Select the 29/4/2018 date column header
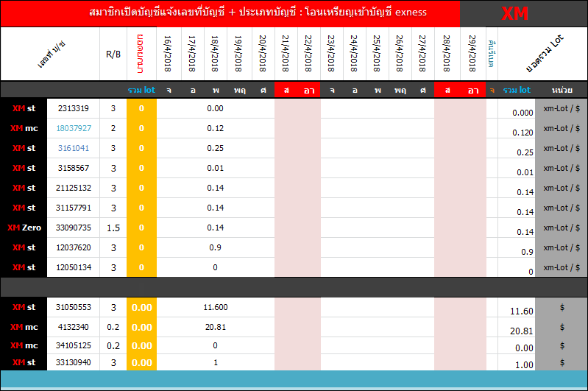 pyautogui.click(x=472, y=54)
